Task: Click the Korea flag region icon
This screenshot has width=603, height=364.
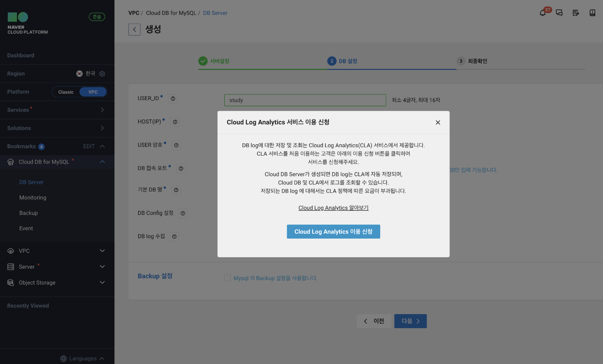Action: pos(79,73)
